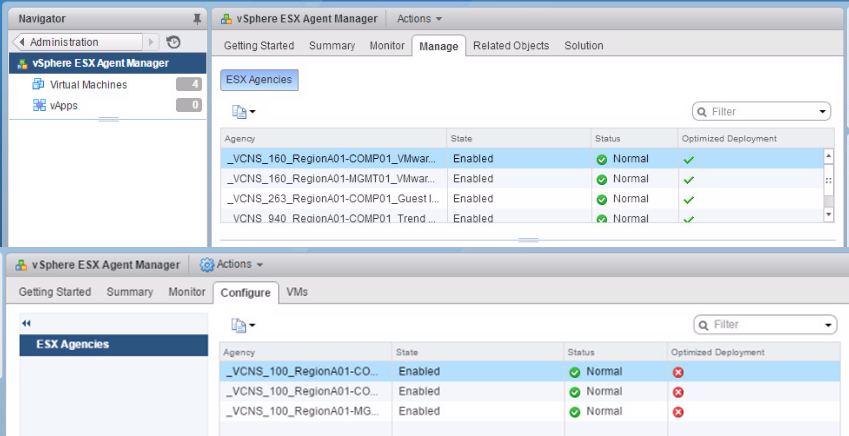
Task: Open the lower Filter dropdown arrow
Action: (x=828, y=326)
